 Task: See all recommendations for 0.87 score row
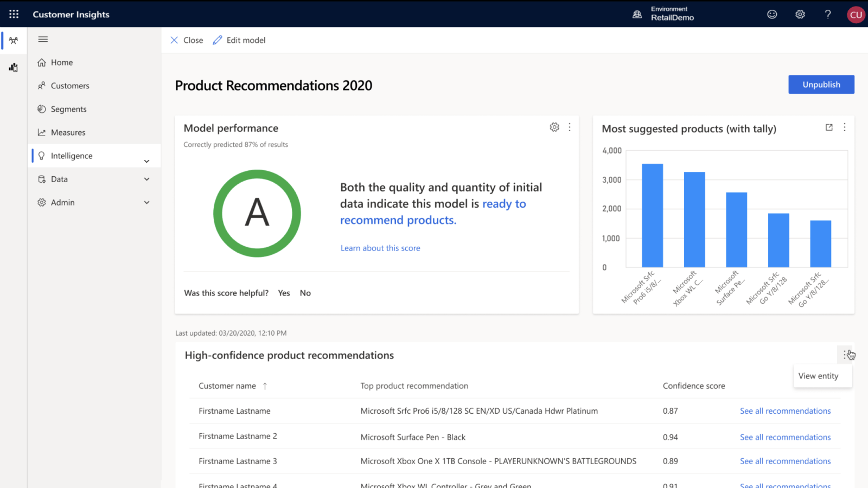click(x=785, y=411)
